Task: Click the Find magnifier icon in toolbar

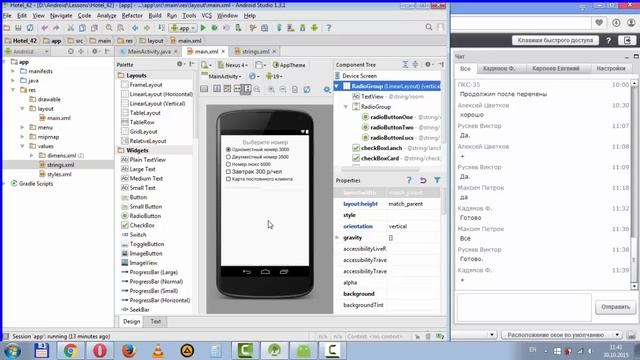Action: [109, 28]
